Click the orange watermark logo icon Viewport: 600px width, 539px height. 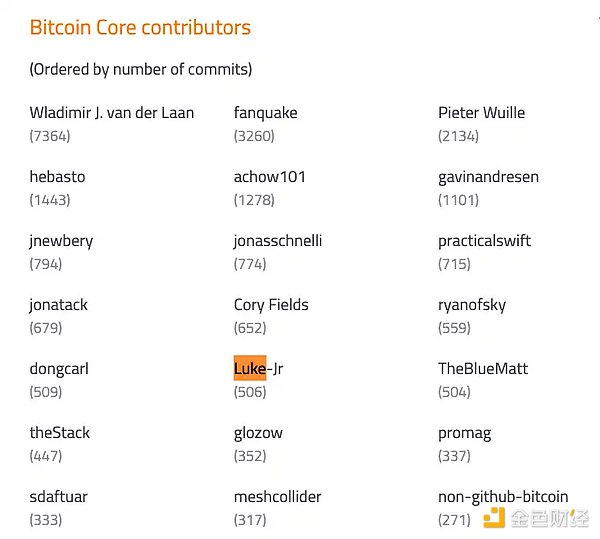point(493,518)
